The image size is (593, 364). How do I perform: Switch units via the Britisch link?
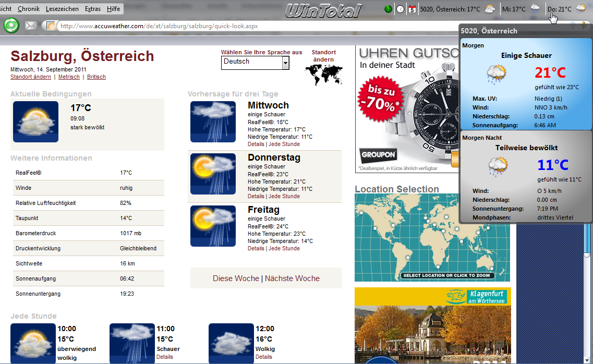96,77
